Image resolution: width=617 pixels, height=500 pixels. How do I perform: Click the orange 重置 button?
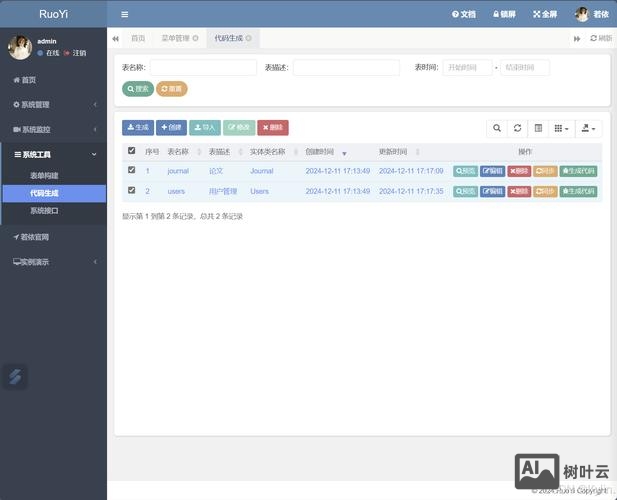point(172,89)
